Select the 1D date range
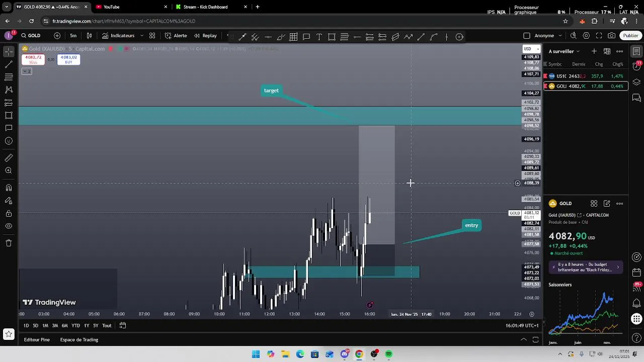 coord(26,326)
